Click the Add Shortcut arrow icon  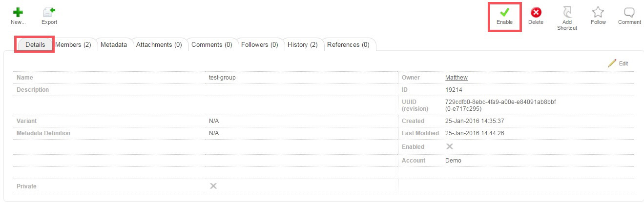[x=567, y=13]
